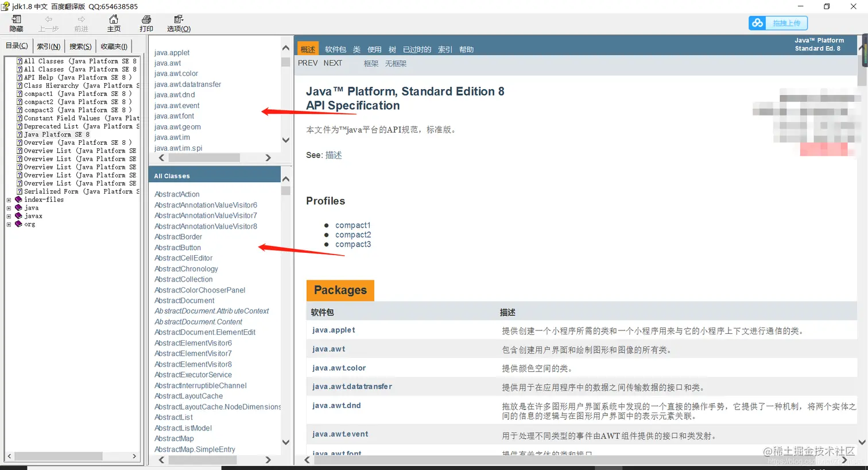868x470 pixels.
Task: Open java.awt.color in the Packages table
Action: 339,368
